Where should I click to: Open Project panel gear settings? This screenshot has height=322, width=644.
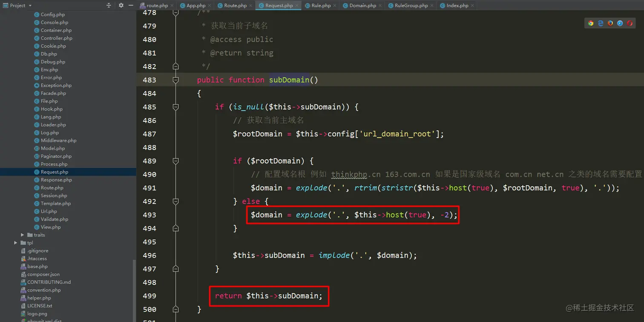(x=121, y=6)
